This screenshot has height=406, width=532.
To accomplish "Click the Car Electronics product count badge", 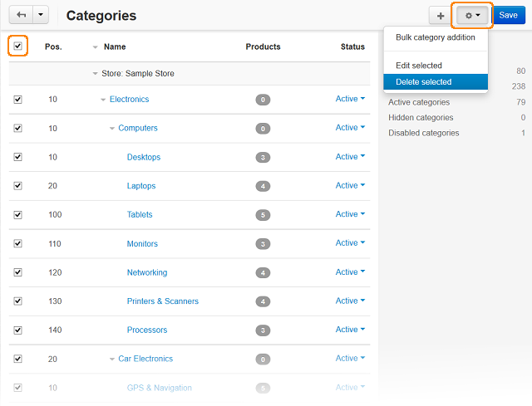I will point(263,360).
